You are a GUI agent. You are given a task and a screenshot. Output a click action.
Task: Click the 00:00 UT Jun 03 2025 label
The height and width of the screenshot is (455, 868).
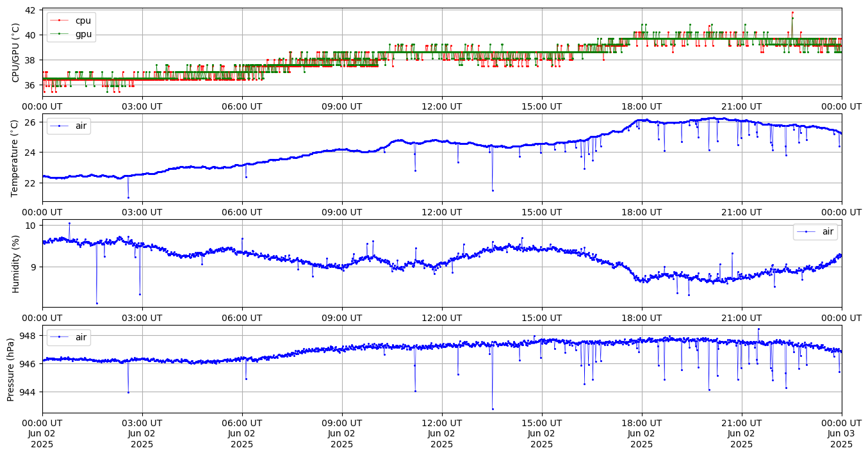[842, 433]
